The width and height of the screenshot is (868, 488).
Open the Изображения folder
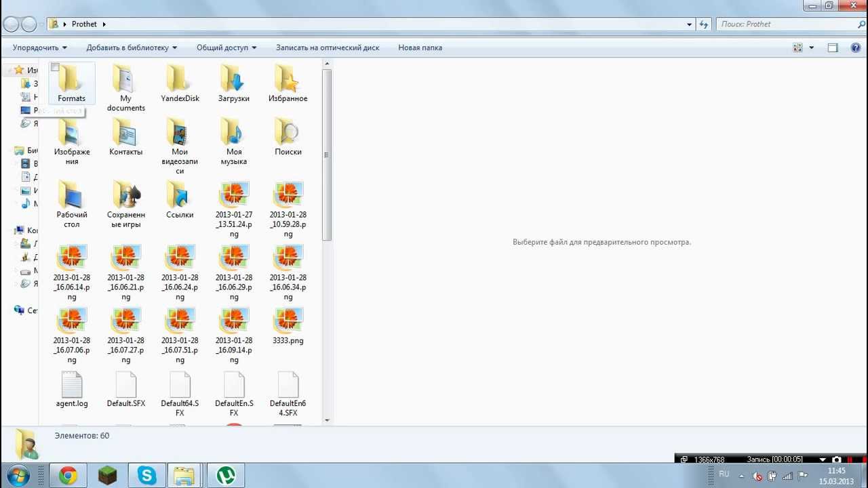click(71, 142)
